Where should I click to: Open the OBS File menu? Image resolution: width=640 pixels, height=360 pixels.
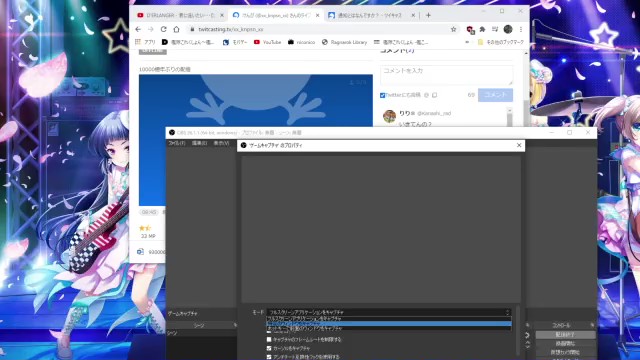(x=177, y=143)
